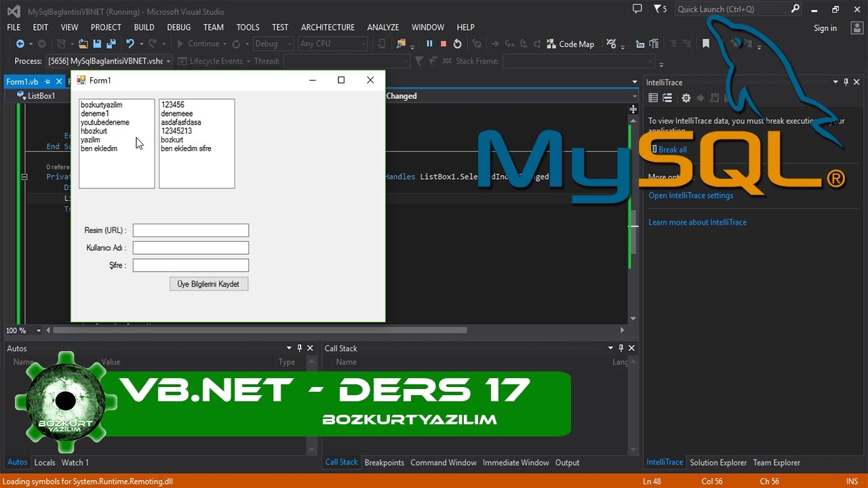Stop debugging with the red square
868x488 pixels.
tap(443, 44)
